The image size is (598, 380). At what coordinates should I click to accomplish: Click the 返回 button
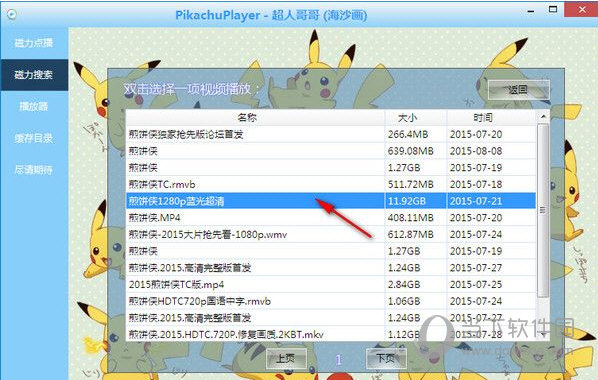(519, 90)
